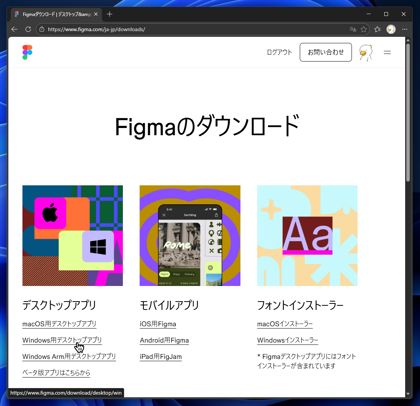Image resolution: width=420 pixels, height=406 pixels.
Task: Go back with the browser back arrow
Action: pyautogui.click(x=14, y=29)
